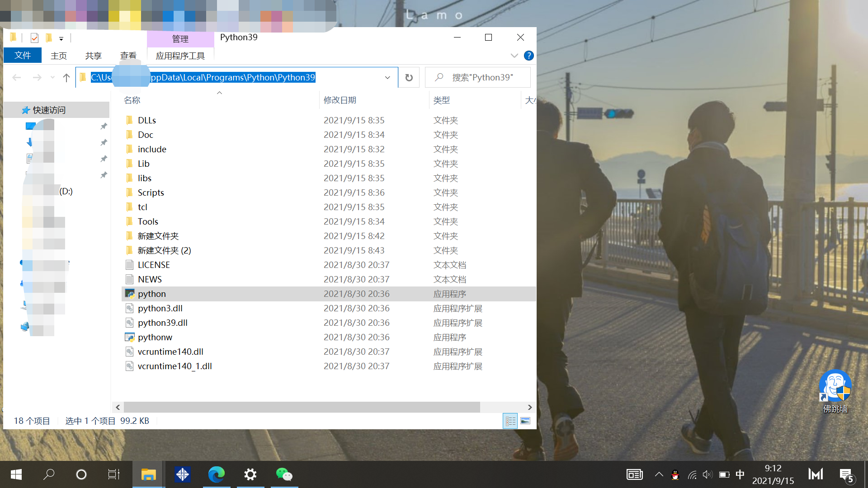Click properties checkmark icon in title bar
The height and width of the screenshot is (488, 868).
(34, 38)
